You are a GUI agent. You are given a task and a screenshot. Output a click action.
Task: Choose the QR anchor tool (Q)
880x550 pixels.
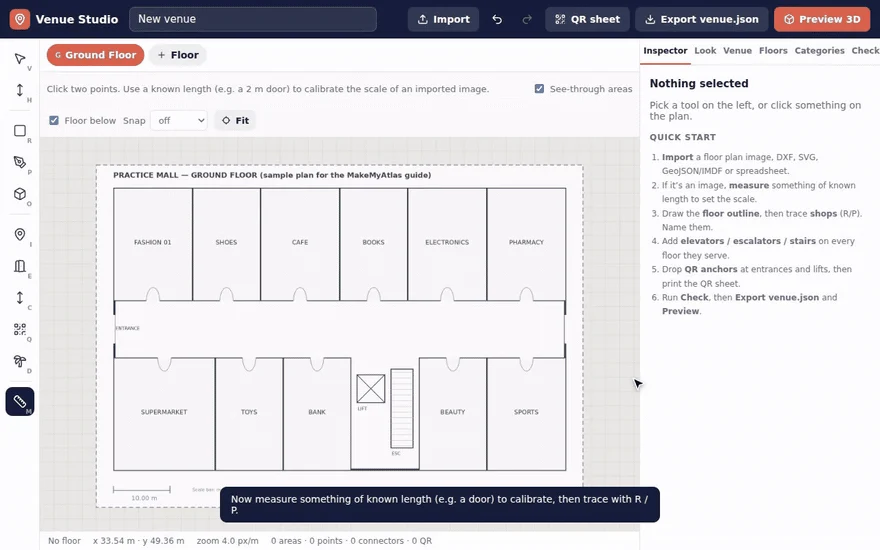pyautogui.click(x=20, y=329)
